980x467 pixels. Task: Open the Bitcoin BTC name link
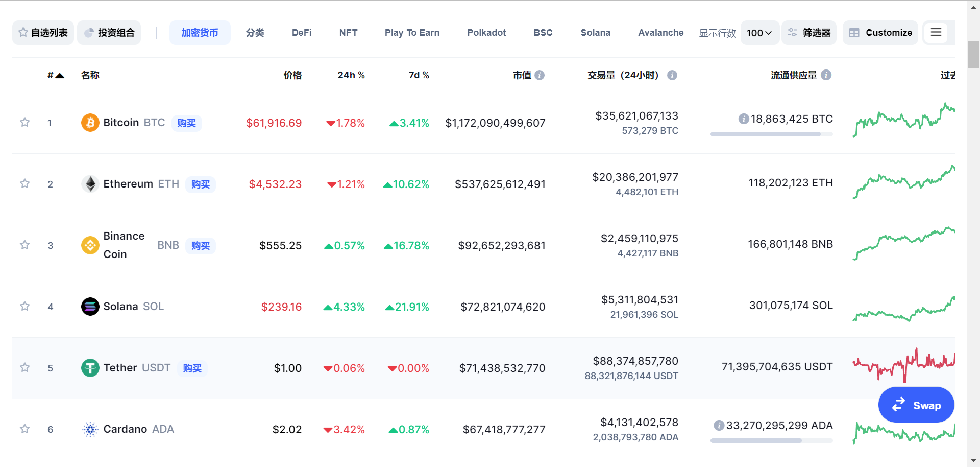pyautogui.click(x=134, y=123)
